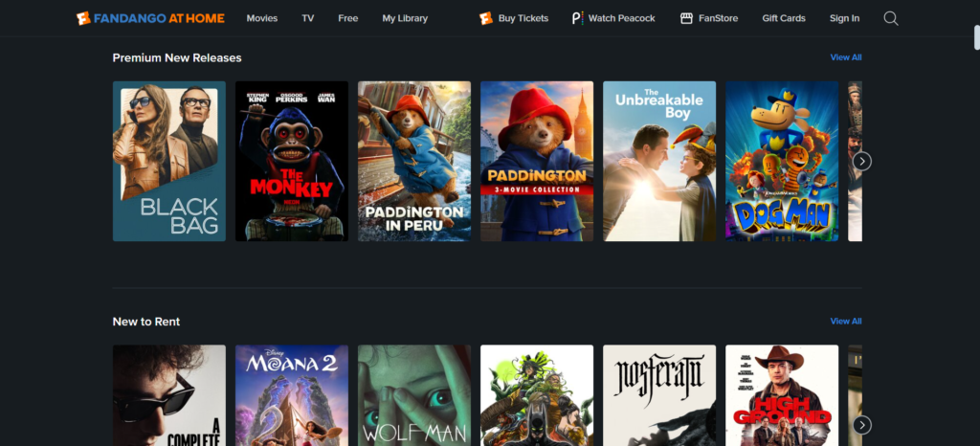Click the Buy Tickets link
The width and height of the screenshot is (980, 446).
point(523,18)
